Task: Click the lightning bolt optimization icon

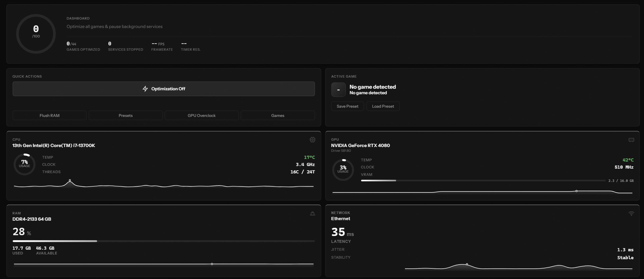Action: pos(146,89)
